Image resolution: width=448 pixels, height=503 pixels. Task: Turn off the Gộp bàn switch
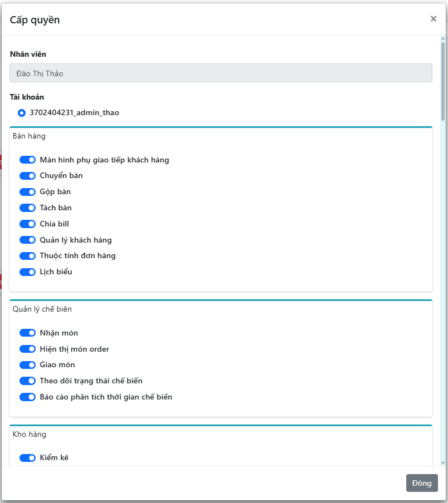pos(27,192)
